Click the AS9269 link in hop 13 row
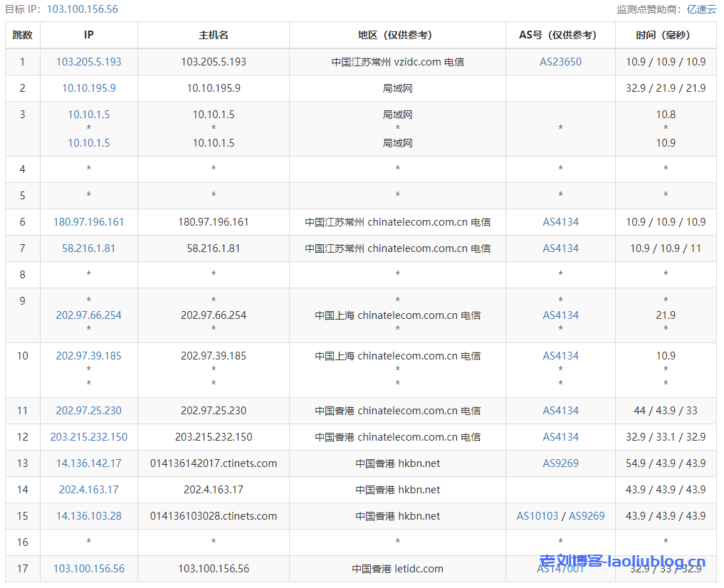The height and width of the screenshot is (588, 724). 560,463
